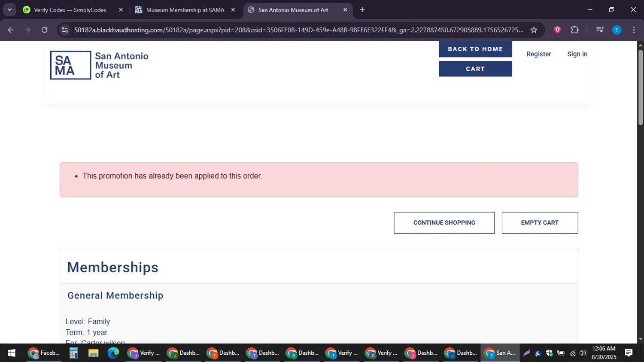Click the General Membership subheading
Image resolution: width=644 pixels, height=362 pixels.
pos(115,295)
